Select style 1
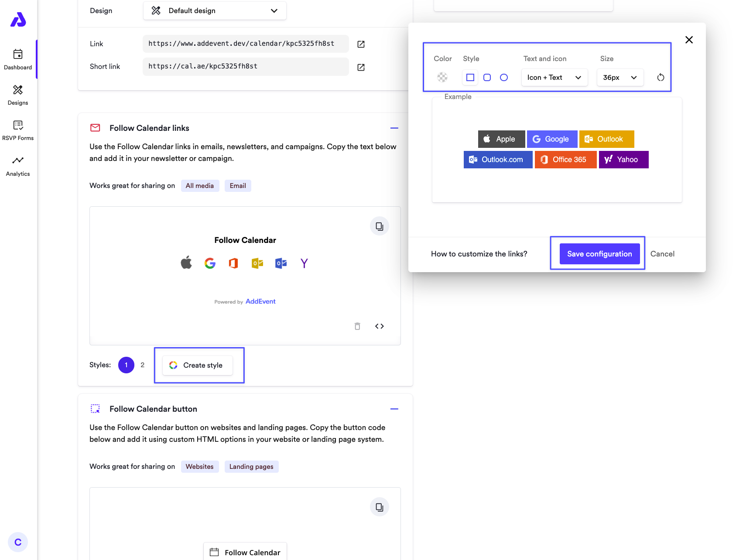The height and width of the screenshot is (560, 753). pos(126,365)
